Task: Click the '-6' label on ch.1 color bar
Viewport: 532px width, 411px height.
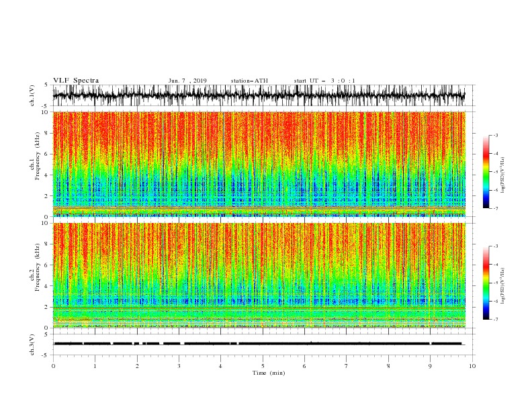Action: (496, 190)
